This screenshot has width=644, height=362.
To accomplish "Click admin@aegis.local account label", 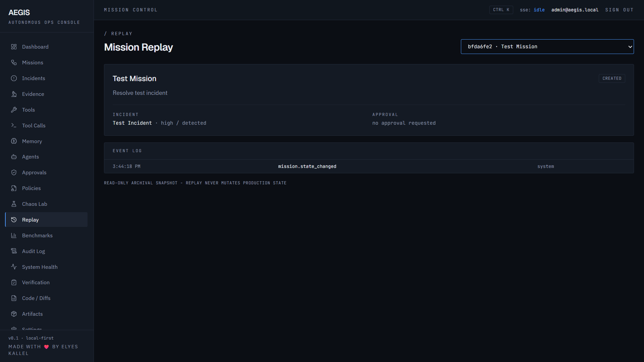I will click(575, 10).
